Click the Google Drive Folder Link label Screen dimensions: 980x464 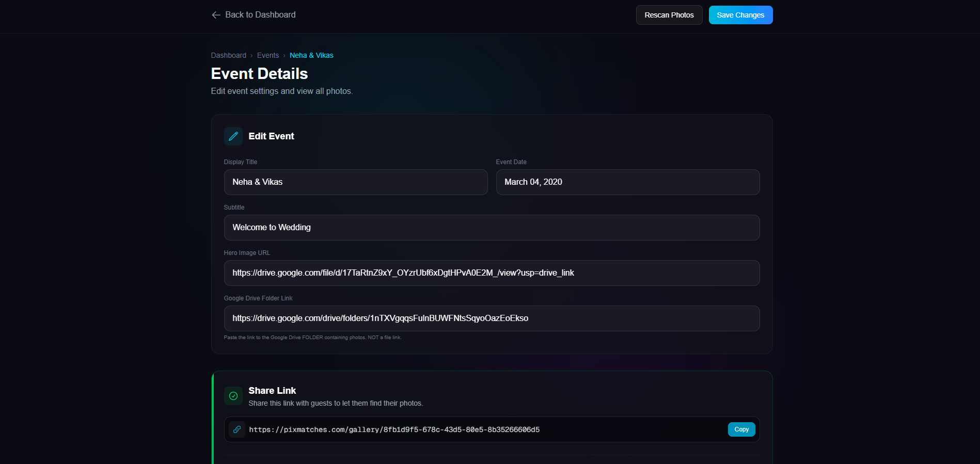(x=258, y=298)
